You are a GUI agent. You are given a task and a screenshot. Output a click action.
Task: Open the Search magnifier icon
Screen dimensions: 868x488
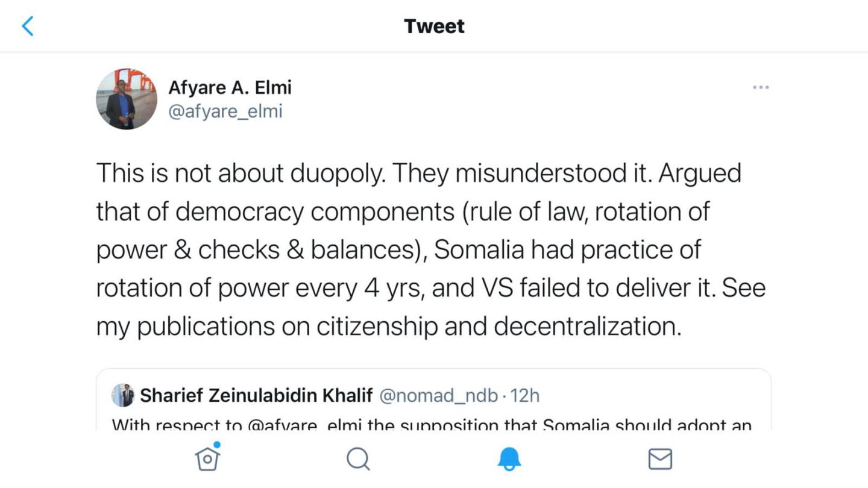tap(358, 459)
